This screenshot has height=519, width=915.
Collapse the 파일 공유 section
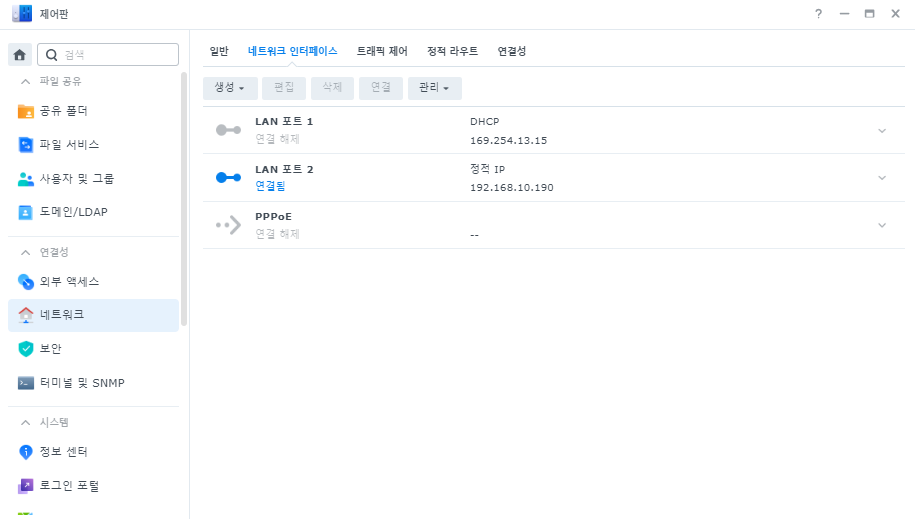pos(25,81)
